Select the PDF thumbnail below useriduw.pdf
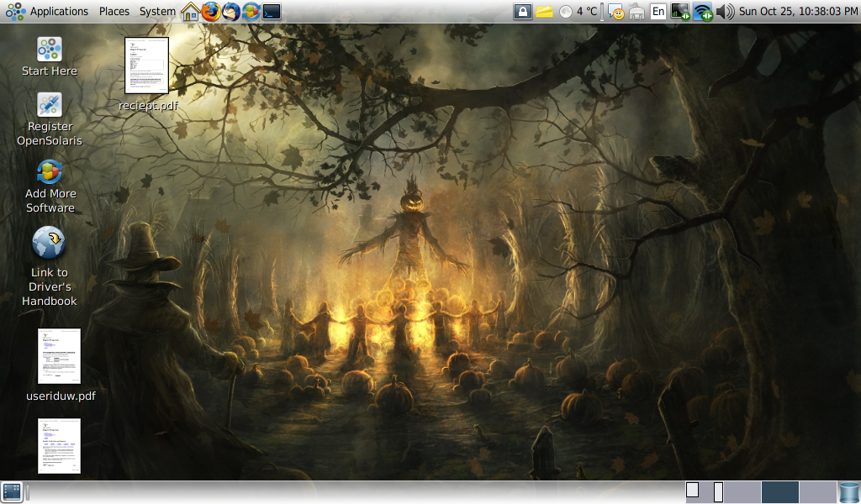The width and height of the screenshot is (861, 504). [60, 446]
